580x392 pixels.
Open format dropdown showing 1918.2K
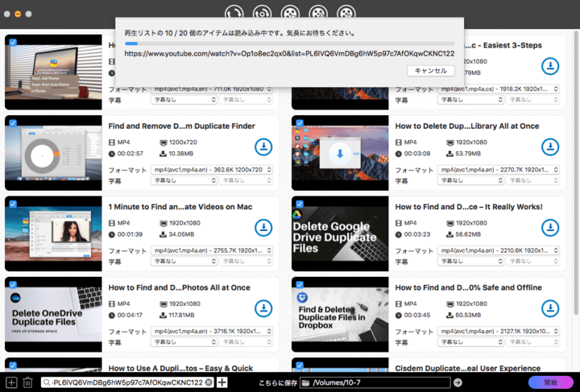pyautogui.click(x=499, y=89)
